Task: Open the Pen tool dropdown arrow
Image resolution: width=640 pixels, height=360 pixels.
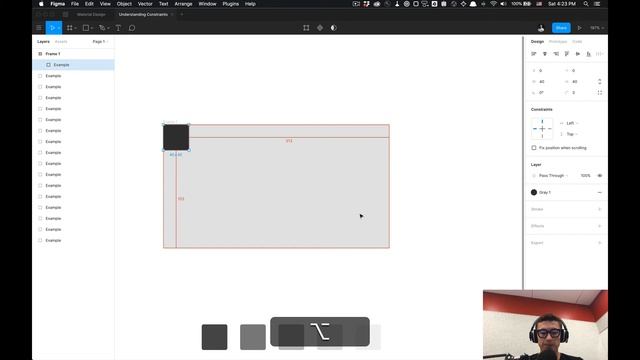Action: (x=108, y=28)
